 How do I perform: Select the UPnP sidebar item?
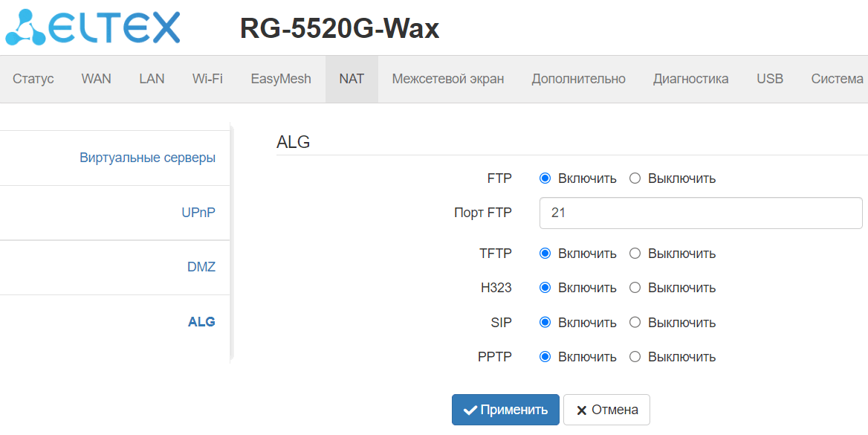point(198,213)
